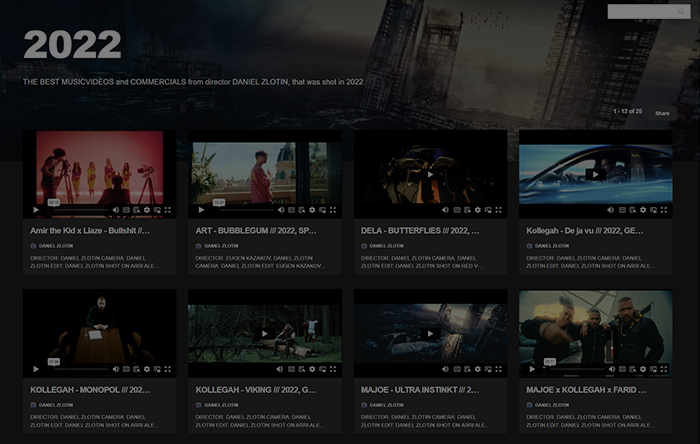This screenshot has width=700, height=444.
Task: Enter fullscreen on KOLLEGAH - VIKING video
Action: (333, 369)
